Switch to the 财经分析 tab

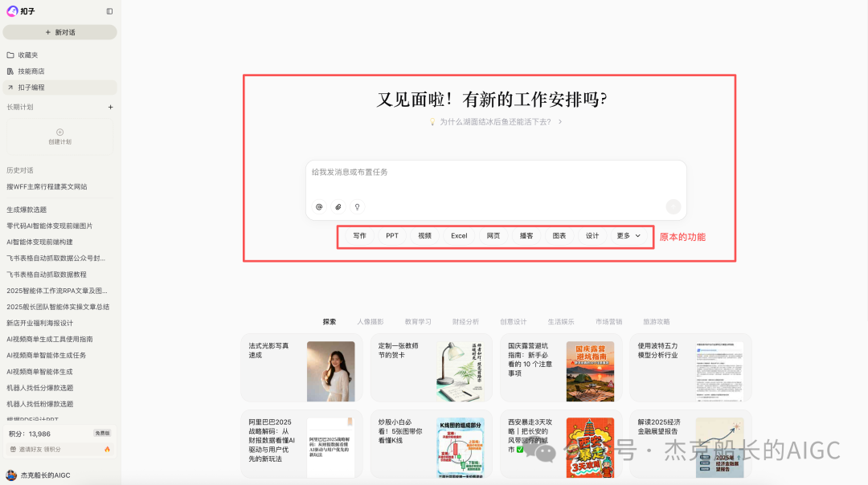465,321
